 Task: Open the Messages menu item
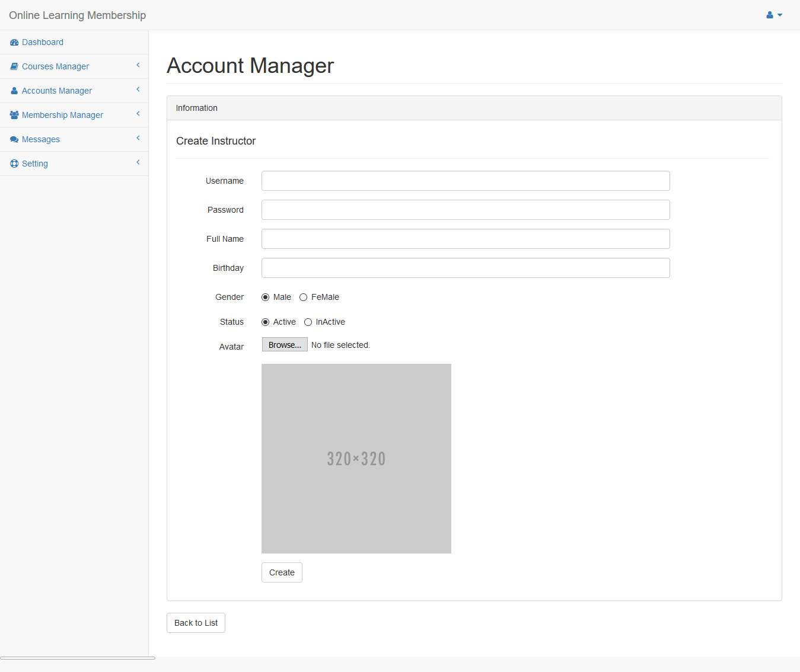pos(41,140)
